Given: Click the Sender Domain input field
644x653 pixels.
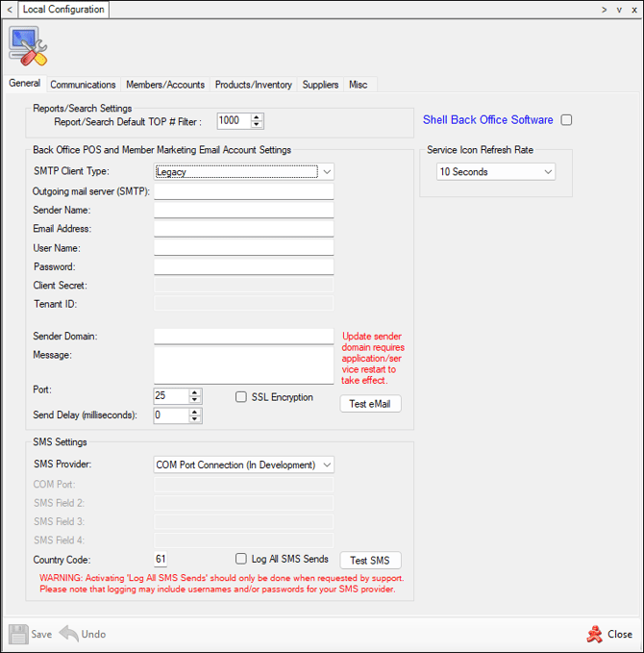Looking at the screenshot, I should click(244, 336).
